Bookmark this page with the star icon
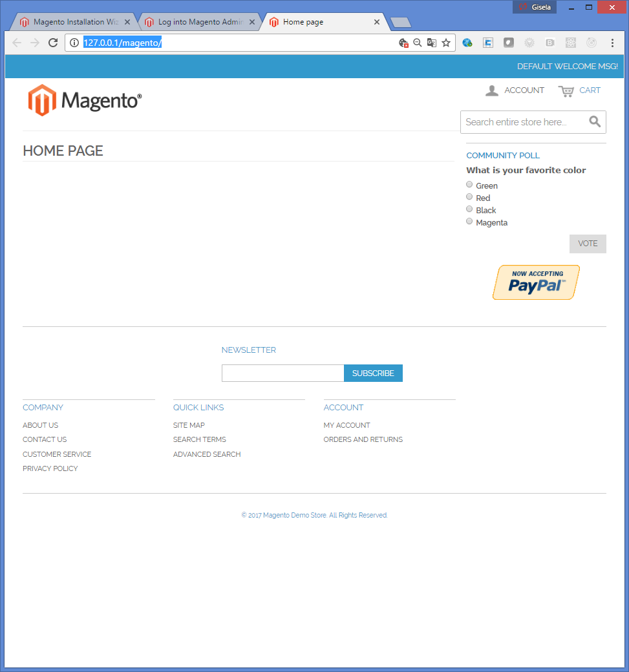The image size is (629, 672). pos(446,43)
